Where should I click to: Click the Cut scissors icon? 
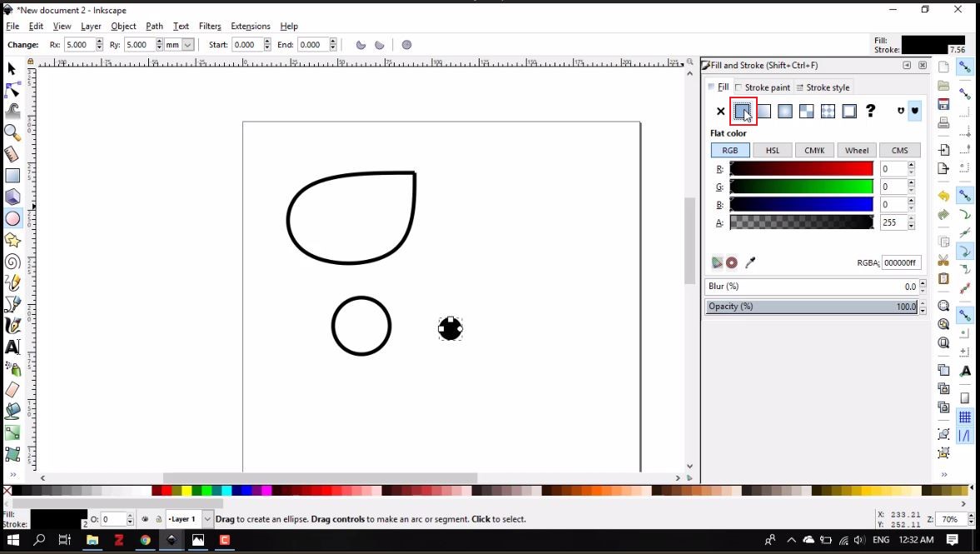tap(943, 260)
